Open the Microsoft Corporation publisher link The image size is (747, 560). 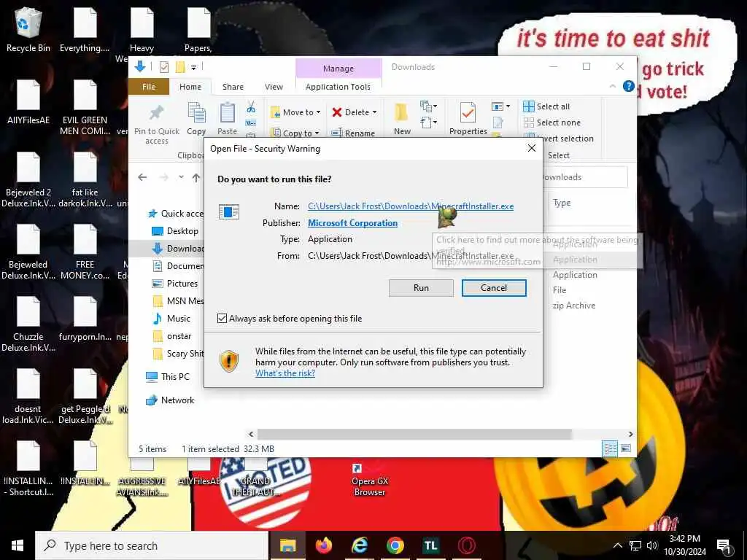pos(352,223)
